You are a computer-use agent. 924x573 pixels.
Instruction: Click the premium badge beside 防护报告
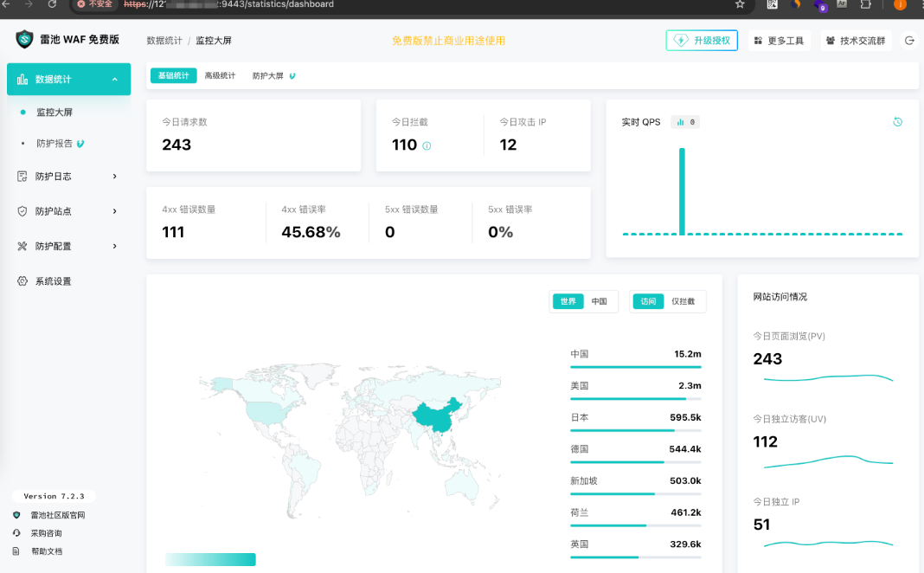point(80,144)
